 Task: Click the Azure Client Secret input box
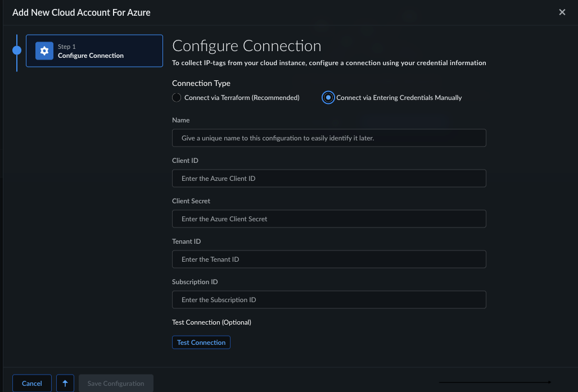pos(329,218)
